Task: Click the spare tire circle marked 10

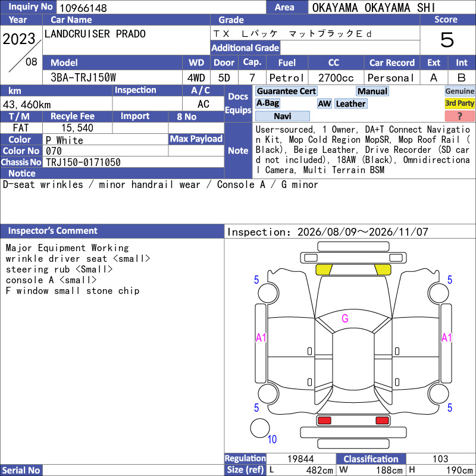Action: (260, 428)
